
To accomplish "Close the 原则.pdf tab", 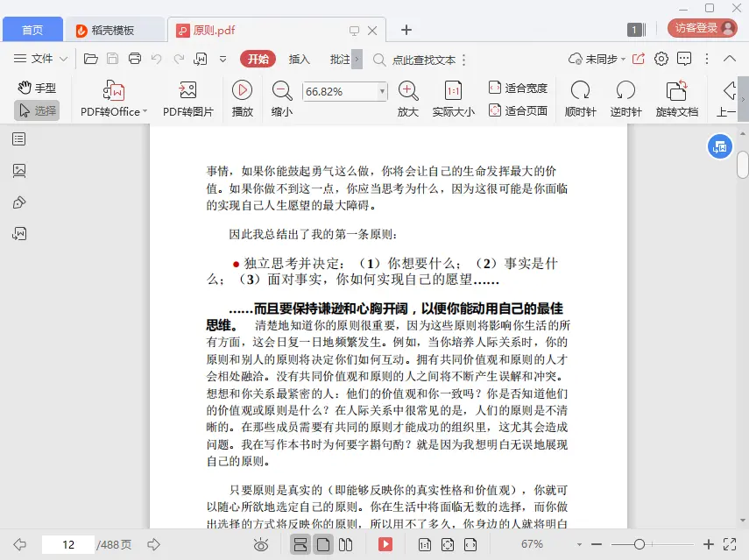I will 372,31.
